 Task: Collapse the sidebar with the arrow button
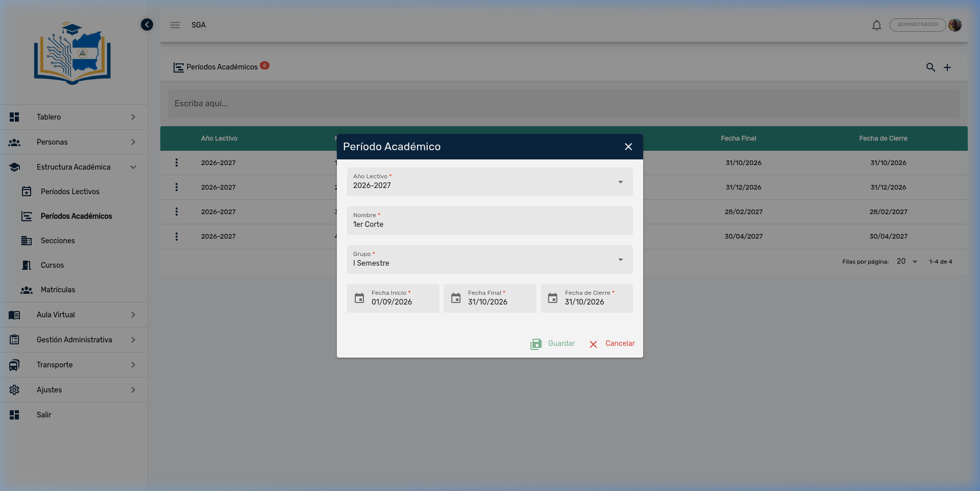pyautogui.click(x=147, y=25)
